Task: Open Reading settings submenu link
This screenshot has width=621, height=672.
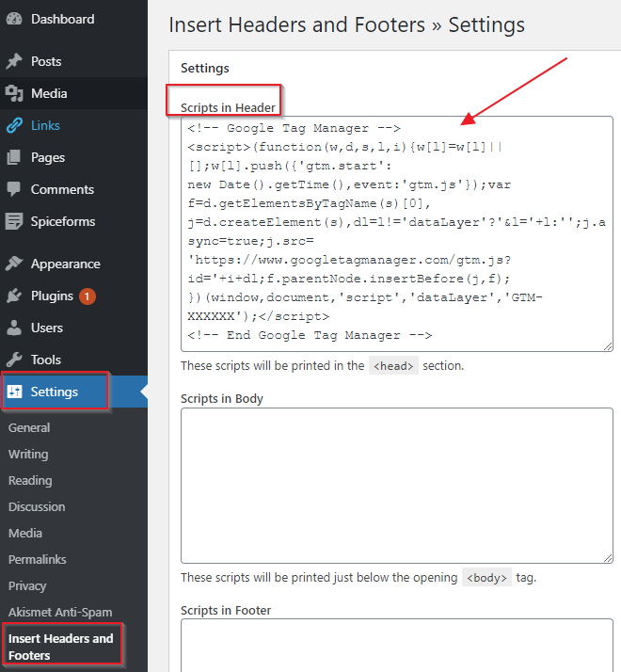Action: (x=30, y=480)
